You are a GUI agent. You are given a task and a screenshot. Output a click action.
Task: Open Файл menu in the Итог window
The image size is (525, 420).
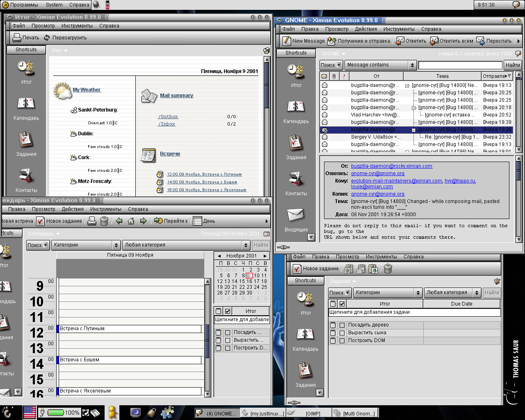pyautogui.click(x=19, y=26)
